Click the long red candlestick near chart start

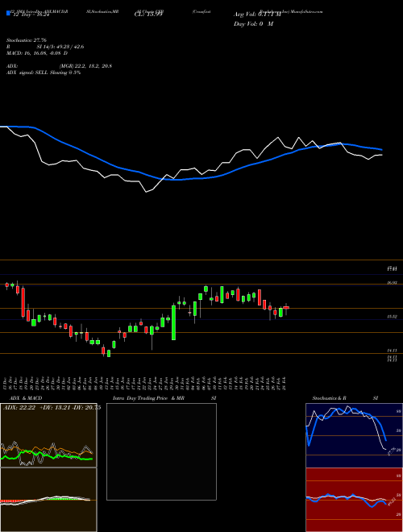23,302
